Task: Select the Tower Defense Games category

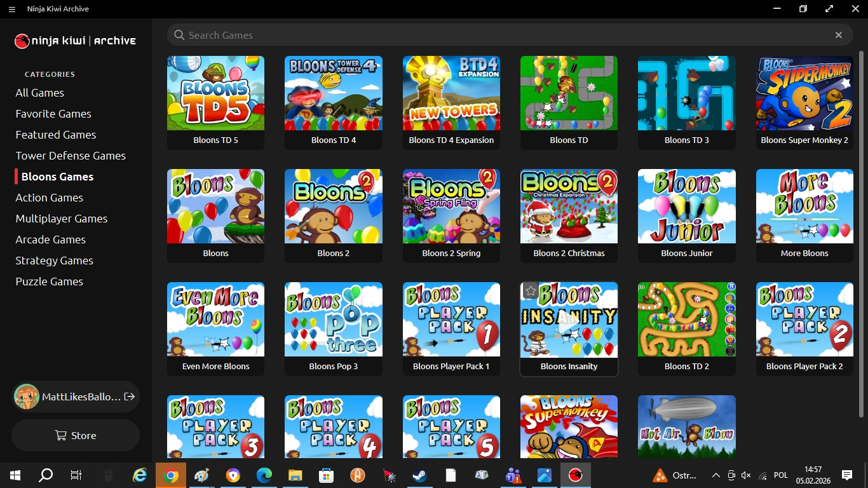Action: coord(71,156)
